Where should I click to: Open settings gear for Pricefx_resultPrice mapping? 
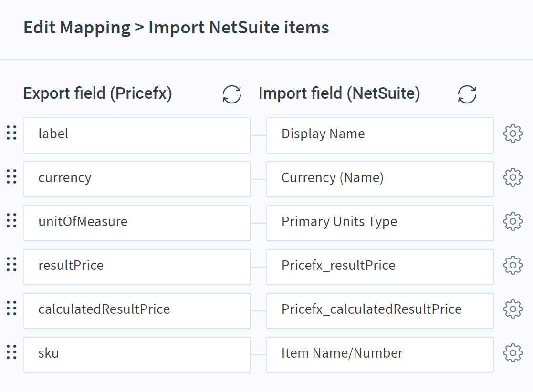pos(512,265)
